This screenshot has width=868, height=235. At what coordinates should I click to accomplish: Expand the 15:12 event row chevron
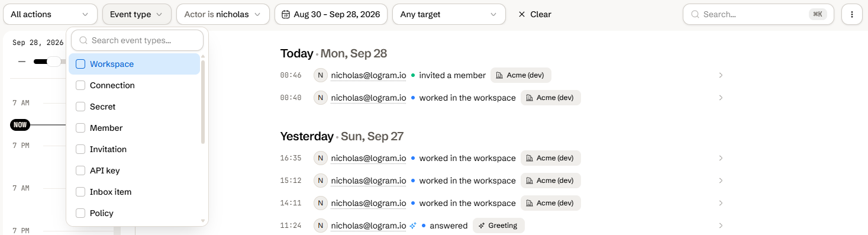721,181
